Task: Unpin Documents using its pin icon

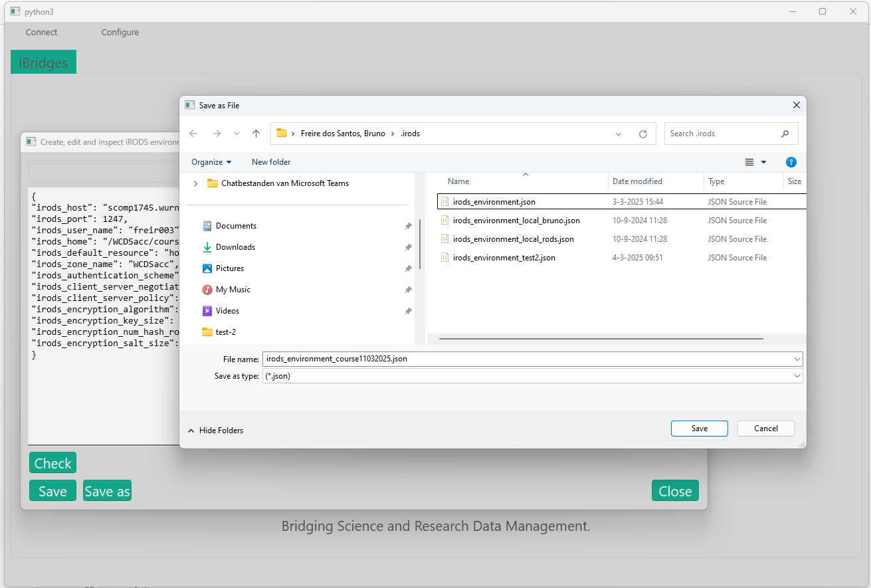Action: (408, 226)
